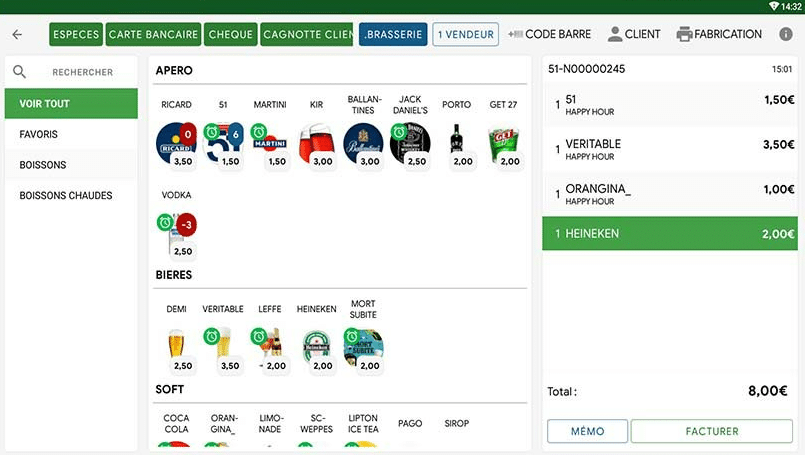The width and height of the screenshot is (805, 455).
Task: Select the Boissons category
Action: 71,165
